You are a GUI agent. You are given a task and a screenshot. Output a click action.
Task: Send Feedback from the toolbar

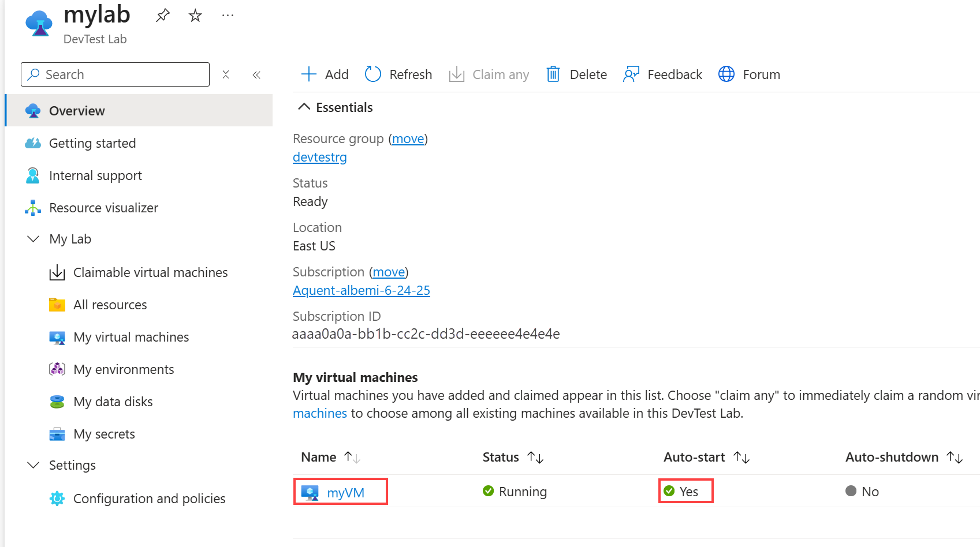coord(663,74)
